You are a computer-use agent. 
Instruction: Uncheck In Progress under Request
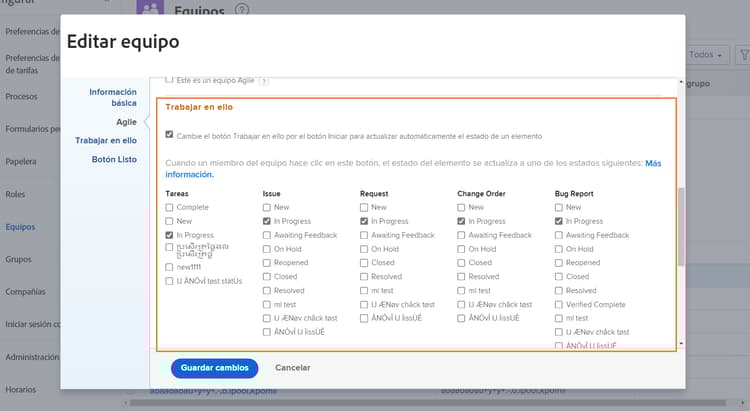click(364, 221)
